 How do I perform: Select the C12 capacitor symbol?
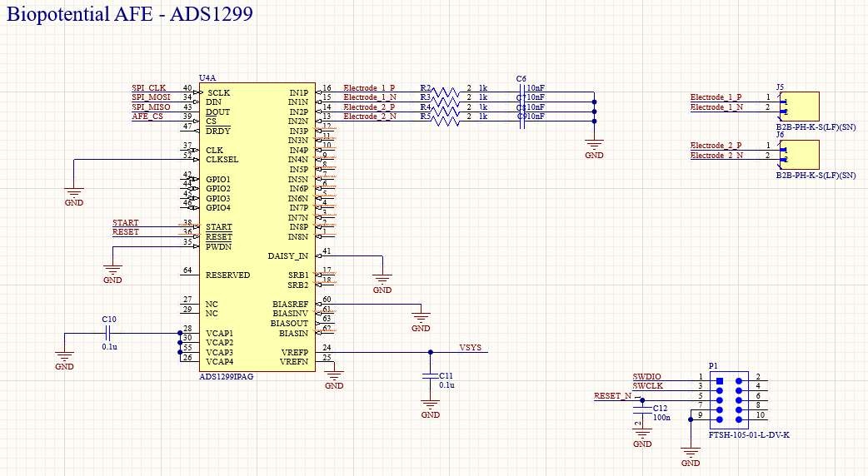point(642,409)
